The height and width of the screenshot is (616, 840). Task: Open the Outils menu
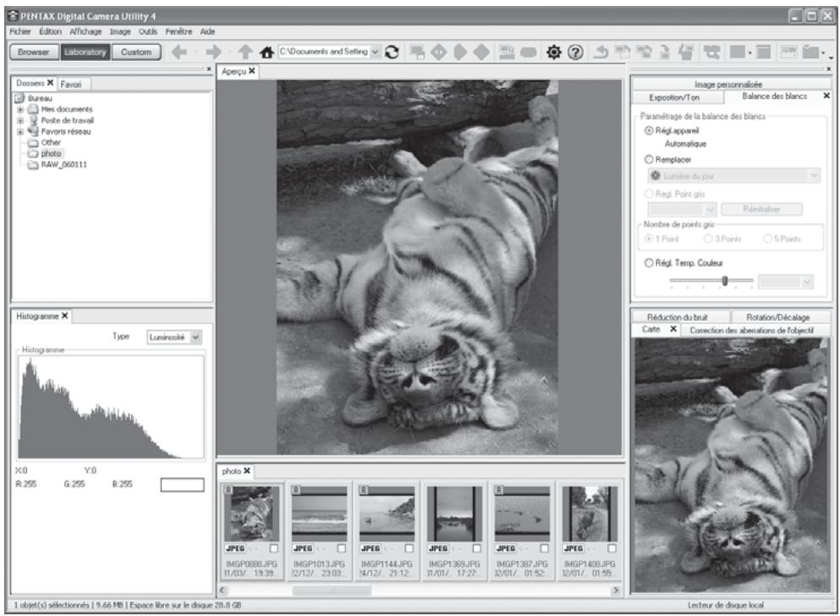(x=148, y=31)
